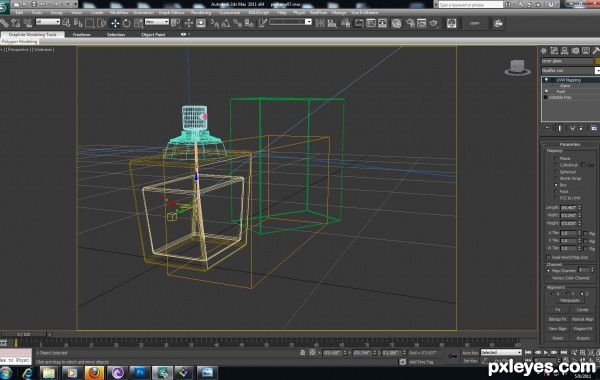Click the Bind to Space Warp icon
The image size is (600, 380).
(x=28, y=23)
